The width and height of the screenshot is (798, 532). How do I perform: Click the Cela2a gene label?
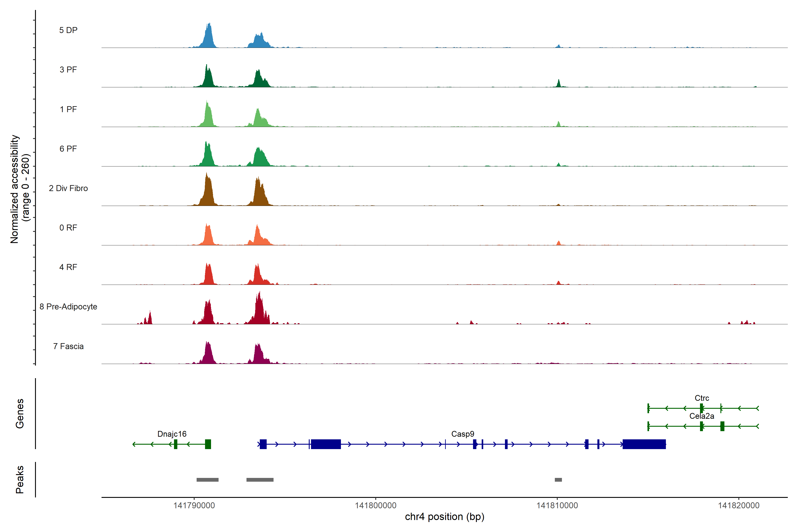702,416
